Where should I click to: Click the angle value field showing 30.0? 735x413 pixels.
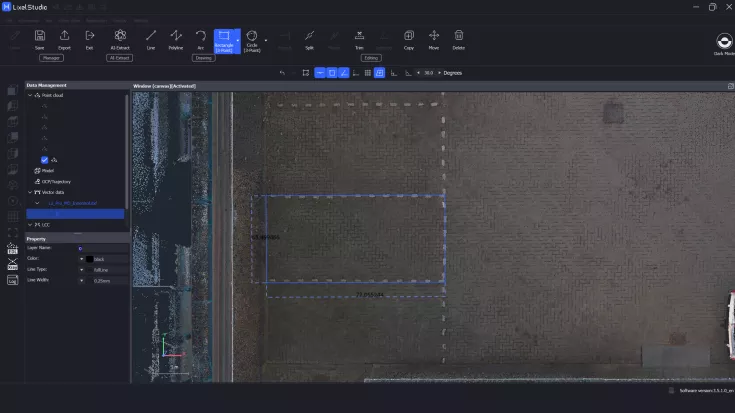pyautogui.click(x=429, y=73)
